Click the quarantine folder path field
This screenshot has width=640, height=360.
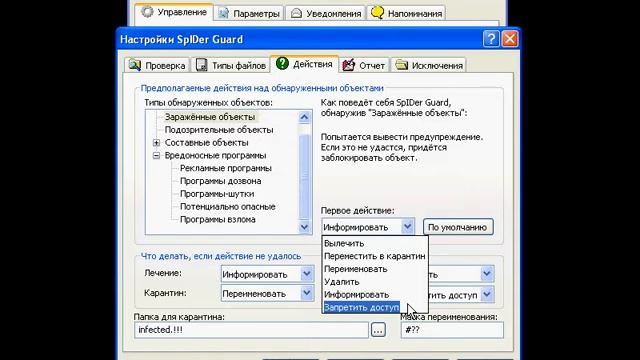pos(251,330)
